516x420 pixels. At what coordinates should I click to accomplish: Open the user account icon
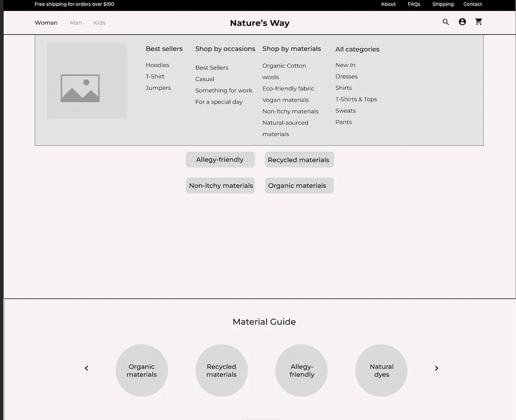coord(462,22)
